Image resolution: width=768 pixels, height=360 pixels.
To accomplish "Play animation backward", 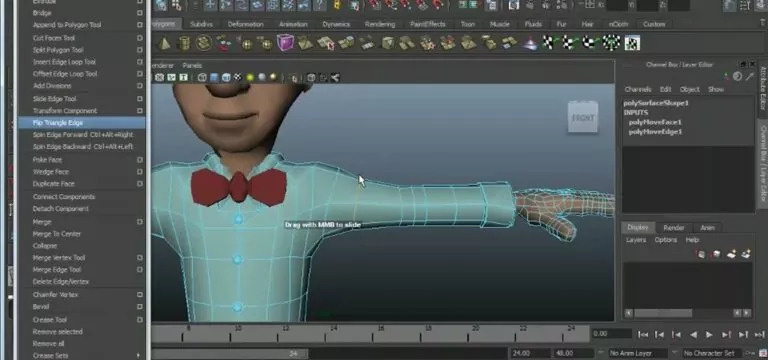I will point(693,335).
